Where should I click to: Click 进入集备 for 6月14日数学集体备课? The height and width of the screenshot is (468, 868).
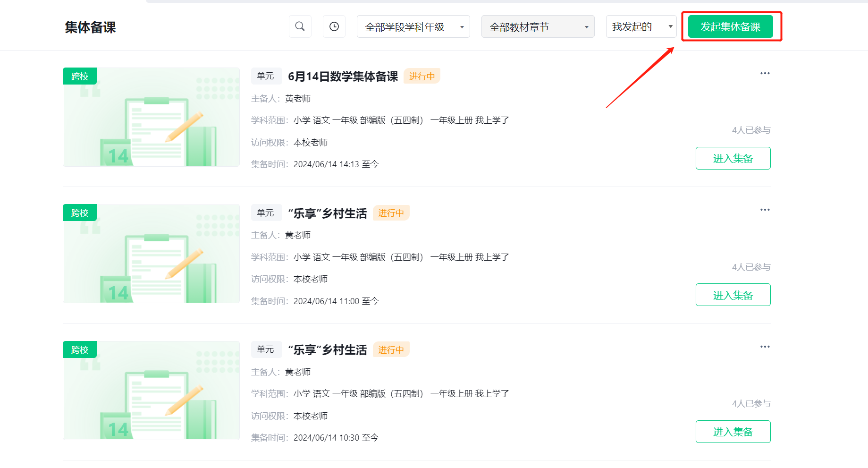733,158
